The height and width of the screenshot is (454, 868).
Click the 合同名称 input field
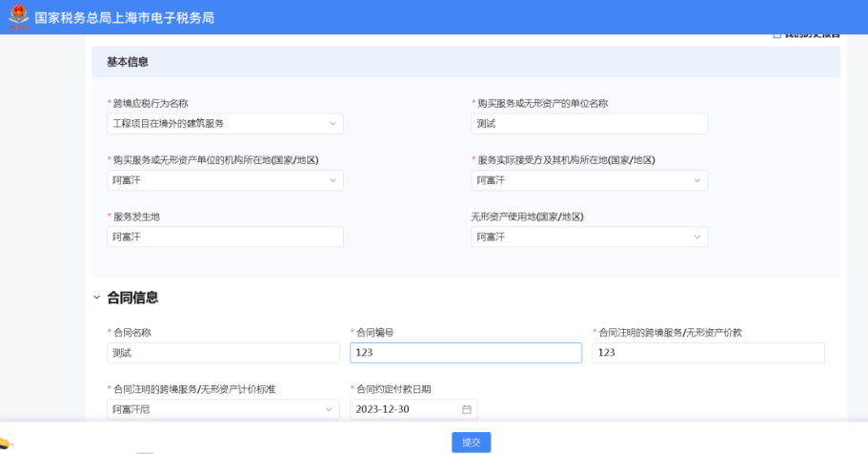click(223, 353)
